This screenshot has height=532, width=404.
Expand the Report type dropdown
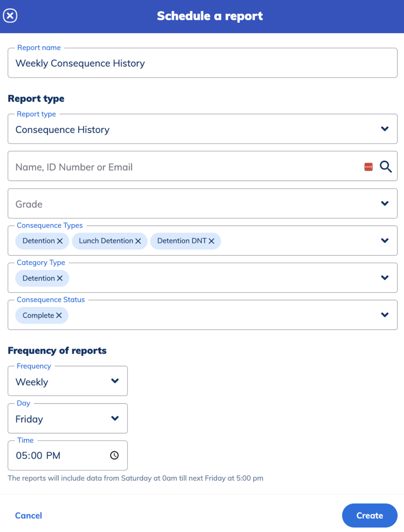(x=385, y=129)
